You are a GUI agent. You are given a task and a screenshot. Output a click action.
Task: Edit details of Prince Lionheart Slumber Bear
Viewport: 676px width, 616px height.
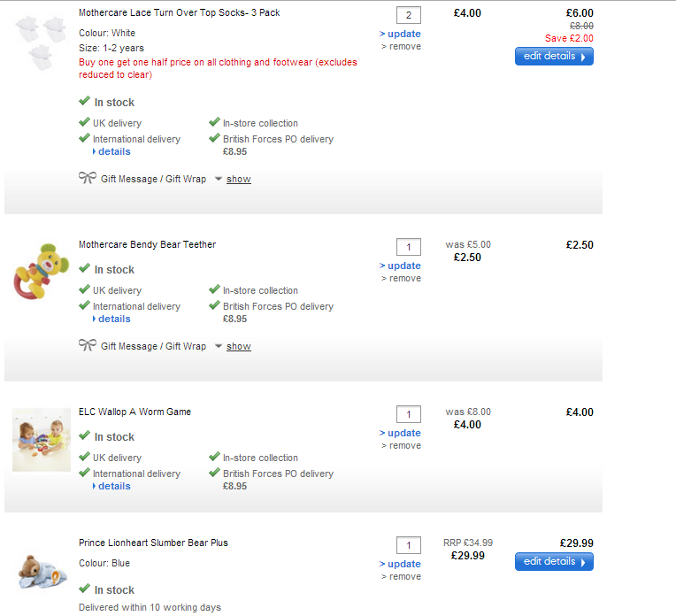[x=554, y=561]
